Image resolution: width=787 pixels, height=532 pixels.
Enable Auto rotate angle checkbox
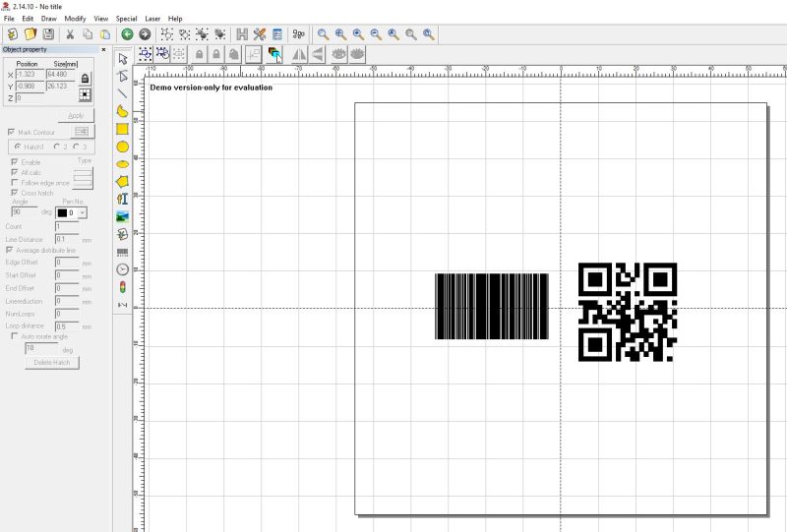click(14, 336)
